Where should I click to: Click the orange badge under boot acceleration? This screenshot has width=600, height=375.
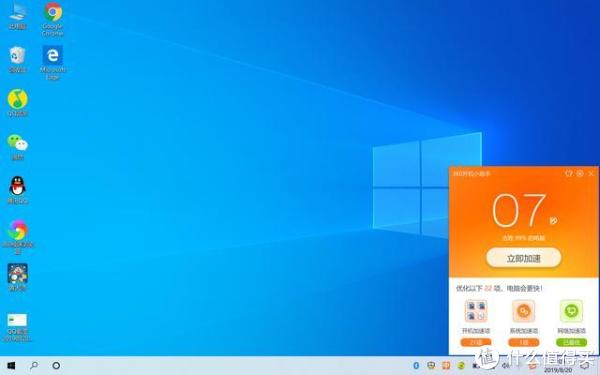pyautogui.click(x=476, y=342)
